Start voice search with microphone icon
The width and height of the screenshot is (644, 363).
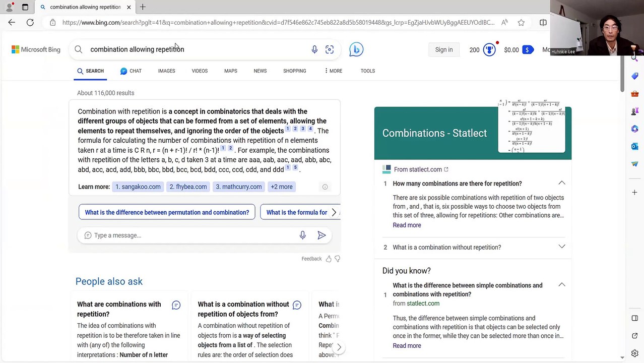[314, 49]
